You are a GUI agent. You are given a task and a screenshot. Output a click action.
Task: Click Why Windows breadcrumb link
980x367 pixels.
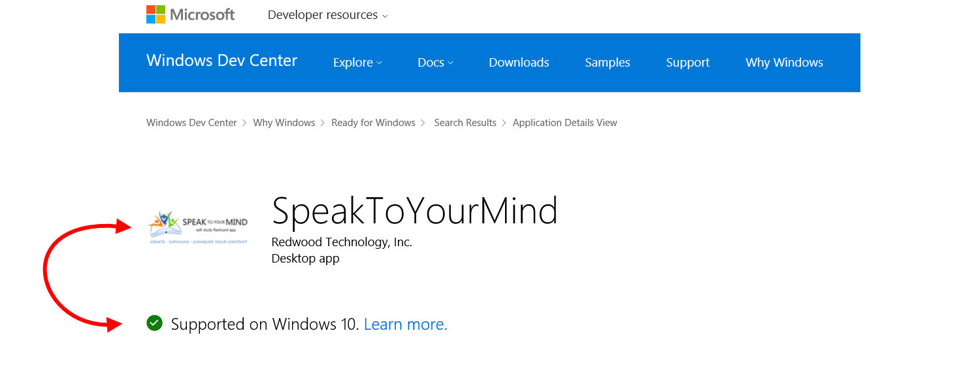284,123
